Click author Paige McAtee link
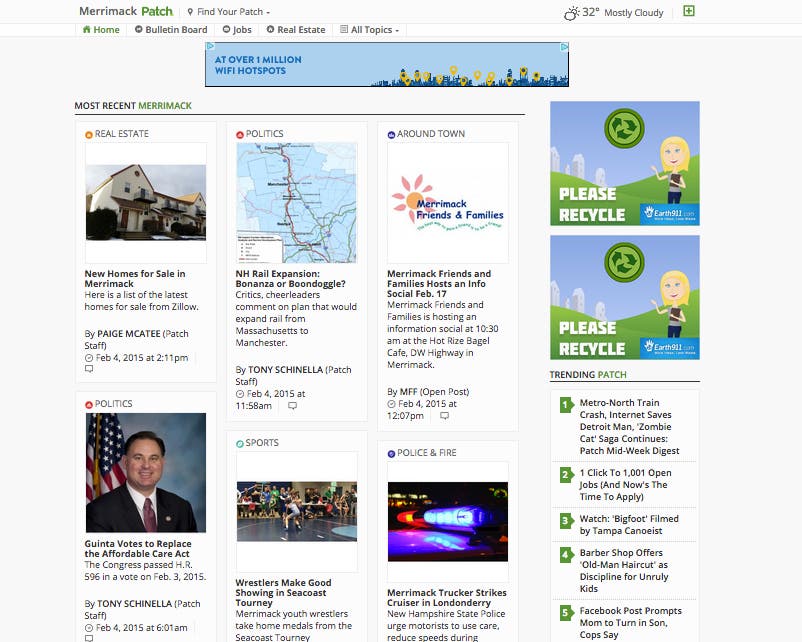This screenshot has width=802, height=642. (x=129, y=334)
